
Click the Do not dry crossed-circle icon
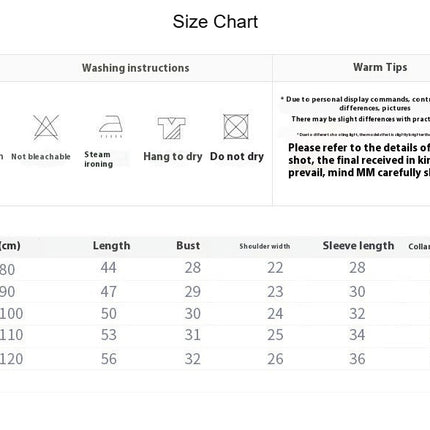click(236, 127)
